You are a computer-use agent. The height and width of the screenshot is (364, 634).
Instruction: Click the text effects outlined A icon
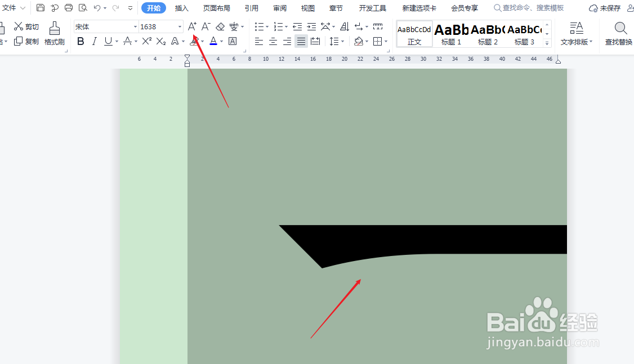coord(175,41)
